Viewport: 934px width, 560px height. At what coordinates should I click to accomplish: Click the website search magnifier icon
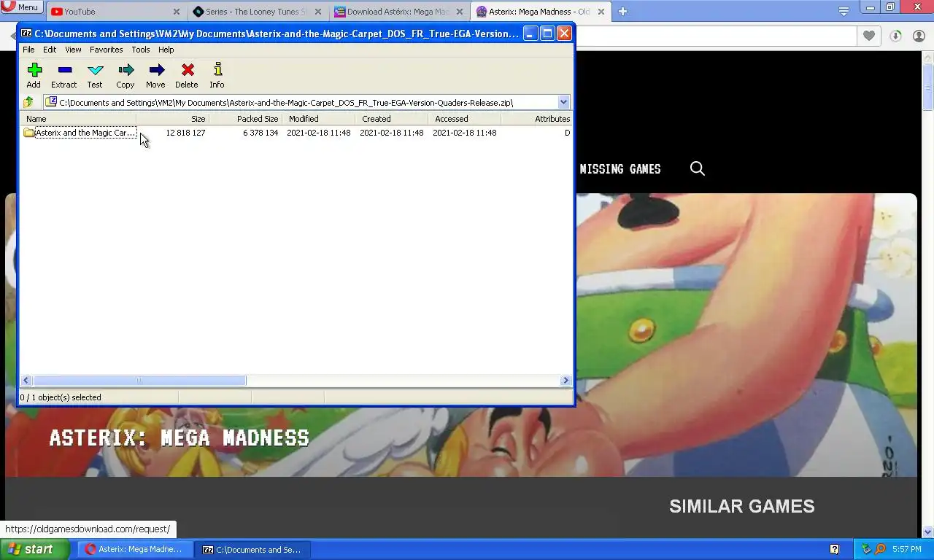point(698,169)
